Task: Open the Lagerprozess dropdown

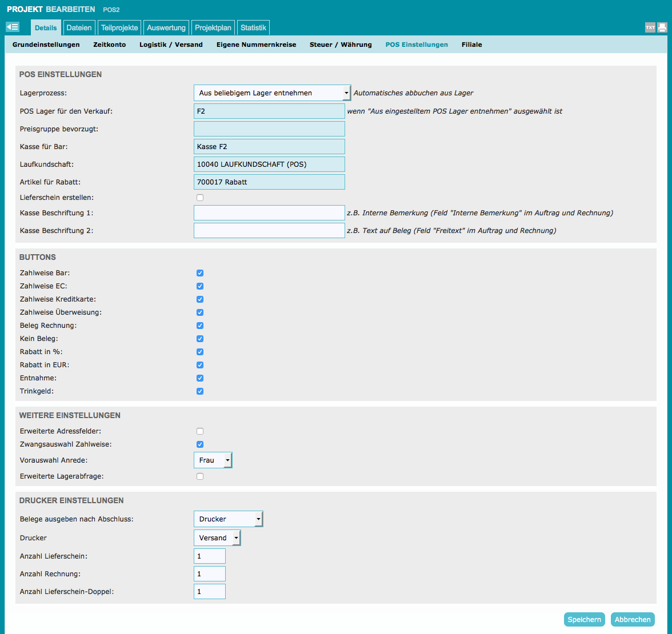Action: click(272, 93)
